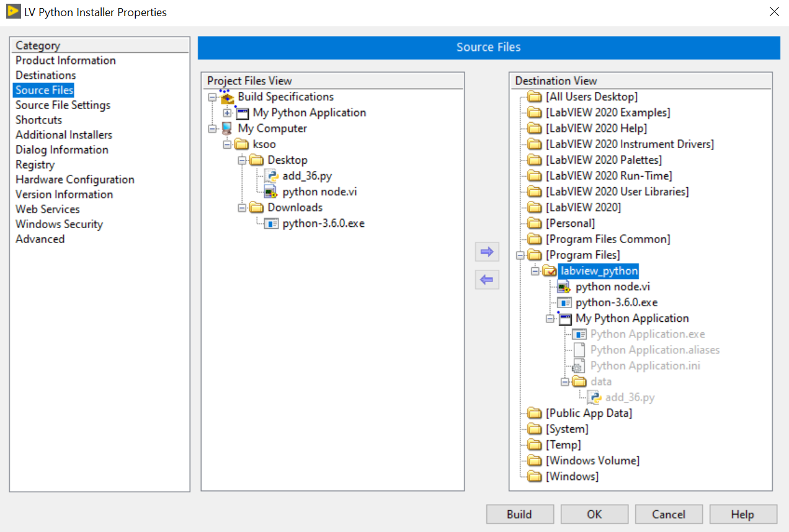Select the [Personal] destination text

click(x=570, y=223)
